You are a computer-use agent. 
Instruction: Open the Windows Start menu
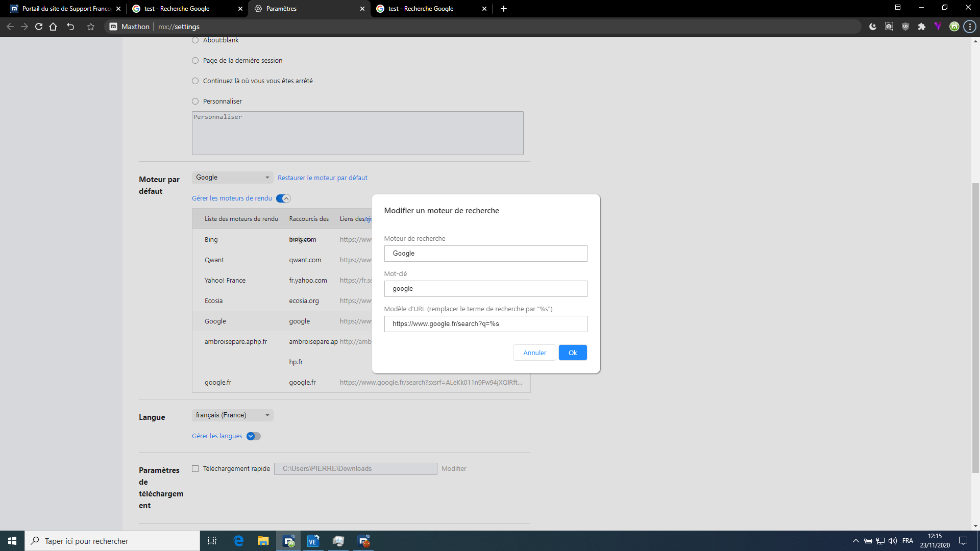[12, 541]
